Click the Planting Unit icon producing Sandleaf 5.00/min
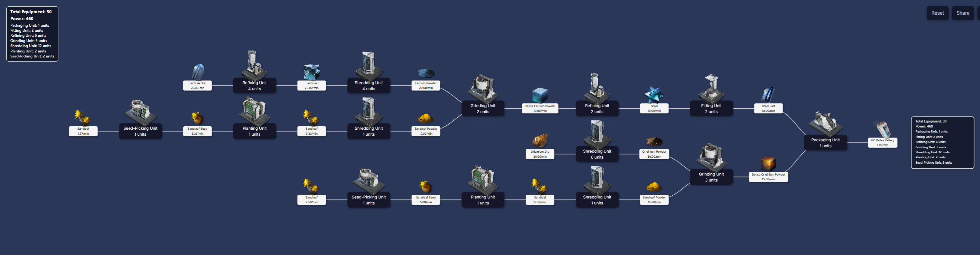Screen dimensions: 980x255 coord(483,180)
